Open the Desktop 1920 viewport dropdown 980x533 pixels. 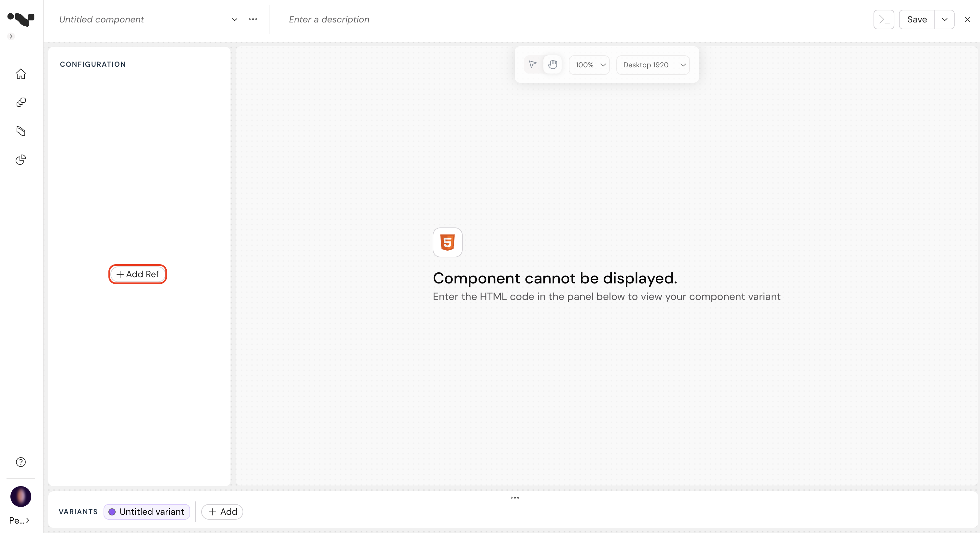(653, 65)
